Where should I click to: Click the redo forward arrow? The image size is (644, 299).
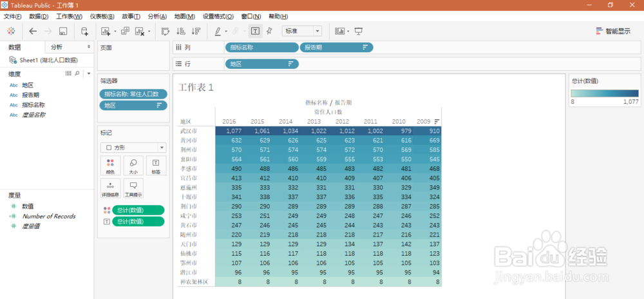[48, 31]
